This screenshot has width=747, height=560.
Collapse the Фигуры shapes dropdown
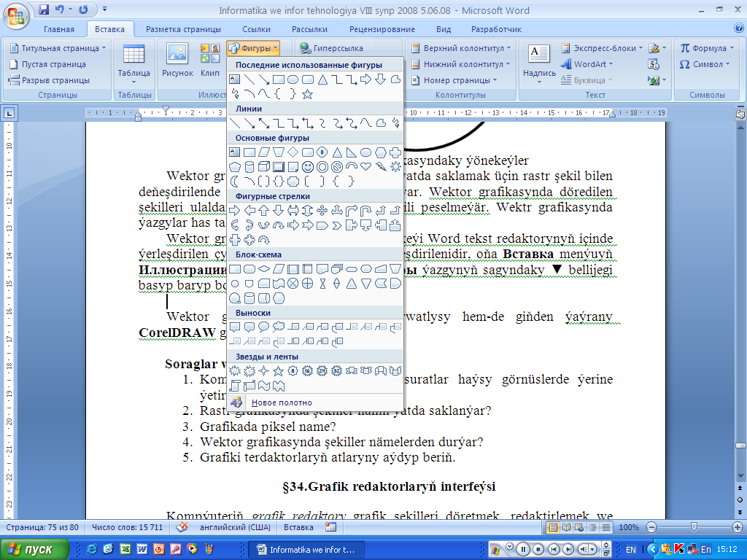253,48
